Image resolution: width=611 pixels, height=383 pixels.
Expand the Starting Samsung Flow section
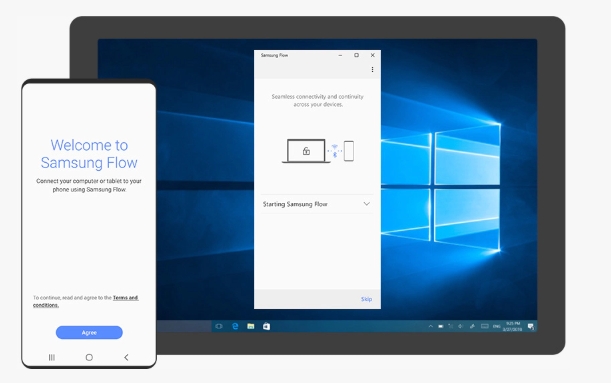tap(316, 204)
